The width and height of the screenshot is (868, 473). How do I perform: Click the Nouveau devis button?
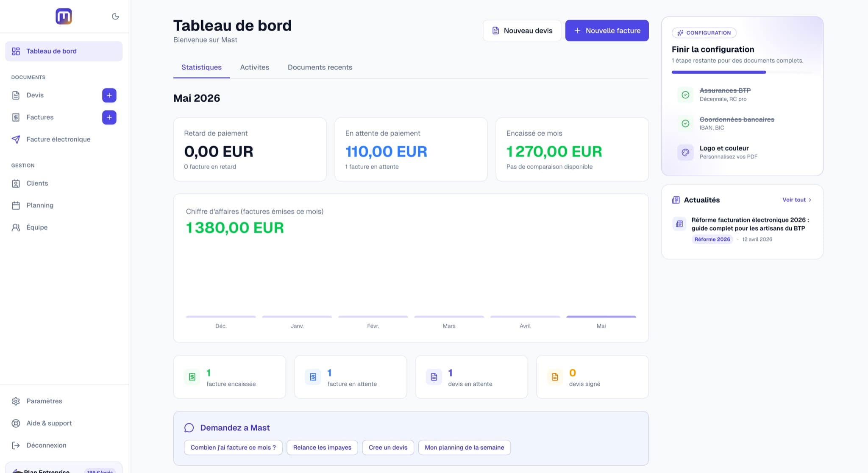click(x=522, y=31)
